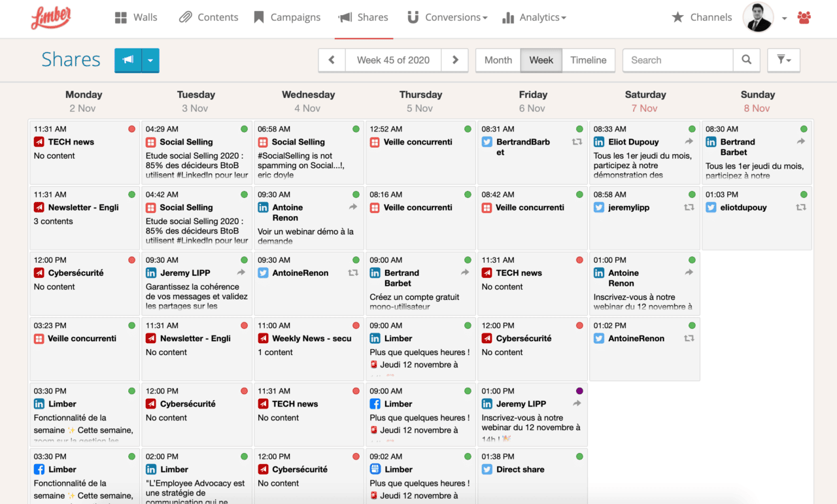Viewport: 837px width, 504px height.
Task: Click the red team users icon
Action: coord(804,18)
